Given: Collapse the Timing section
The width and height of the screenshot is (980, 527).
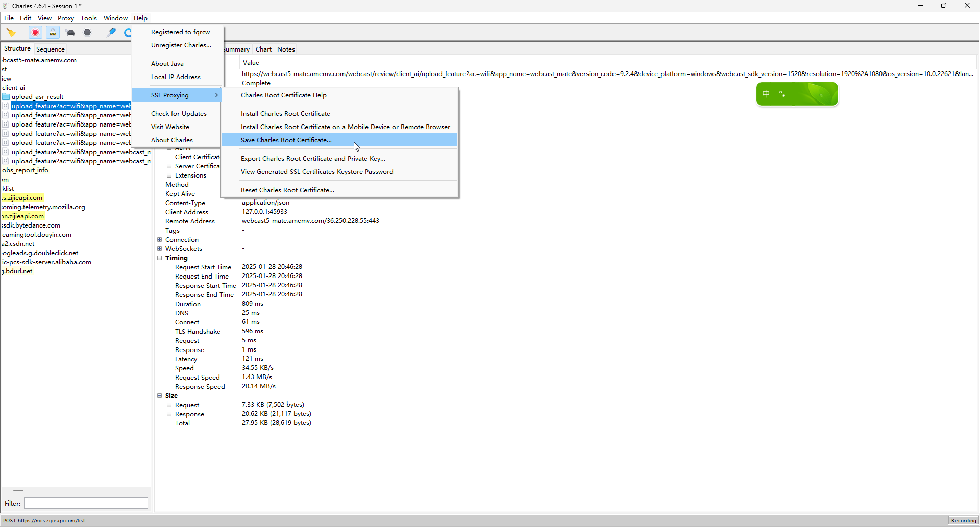Looking at the screenshot, I should 160,258.
